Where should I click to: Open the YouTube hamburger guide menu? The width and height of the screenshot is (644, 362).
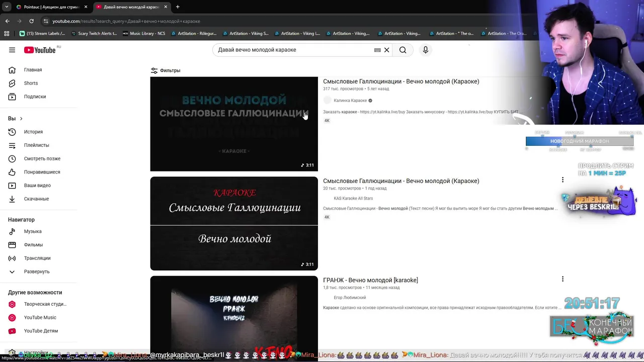tap(12, 50)
